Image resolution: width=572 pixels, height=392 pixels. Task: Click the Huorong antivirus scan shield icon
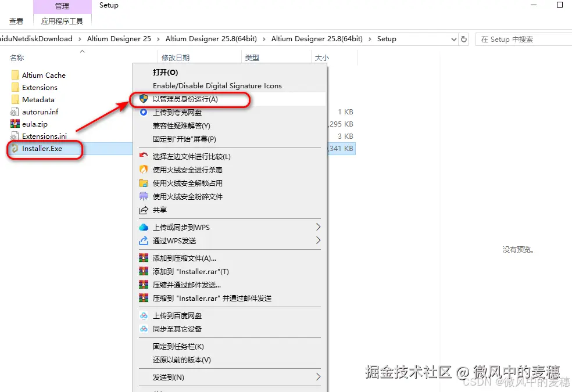click(144, 170)
